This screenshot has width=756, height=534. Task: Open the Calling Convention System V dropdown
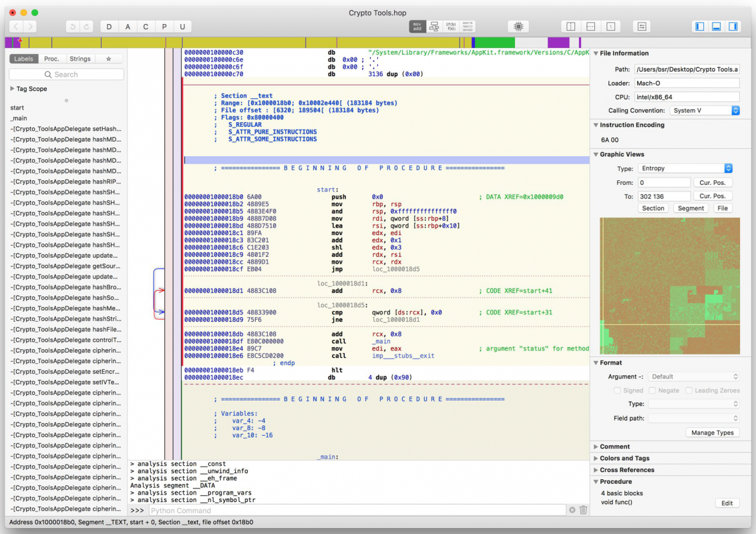[x=705, y=110]
